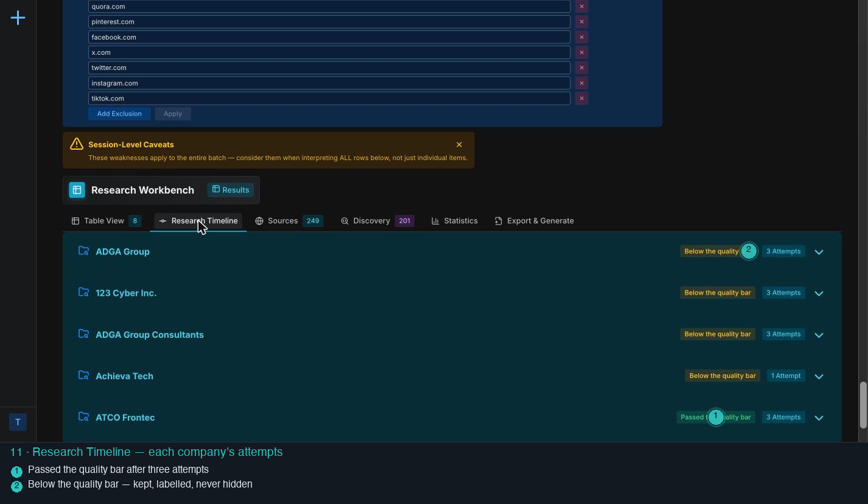The height and width of the screenshot is (504, 868).
Task: Expand the ATCO Frontec row
Action: click(x=819, y=418)
